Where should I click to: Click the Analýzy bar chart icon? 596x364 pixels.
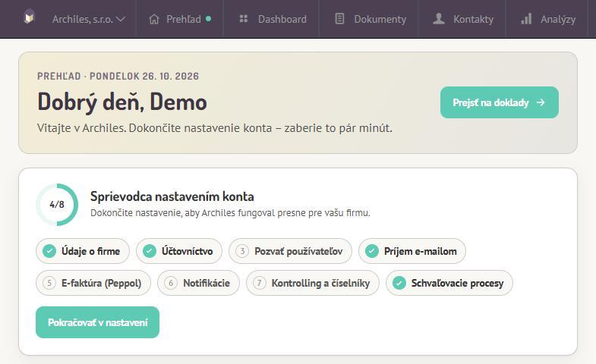[x=526, y=19]
